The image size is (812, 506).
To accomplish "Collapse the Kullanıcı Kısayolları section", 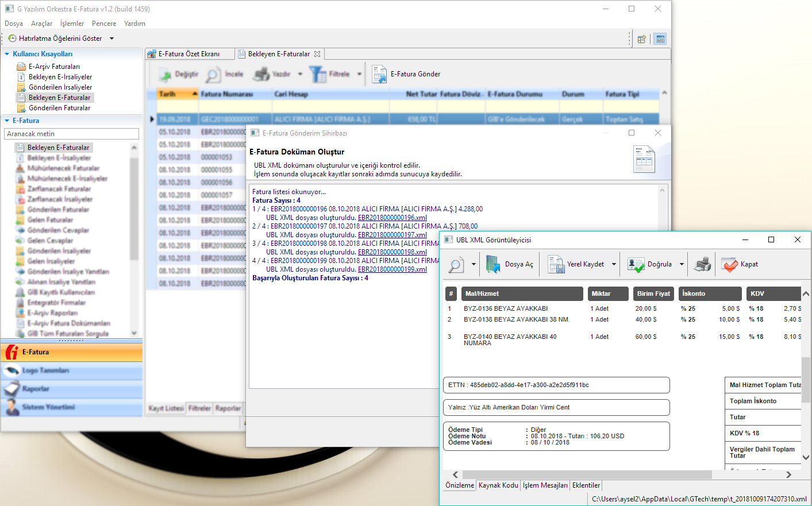I will click(7, 54).
